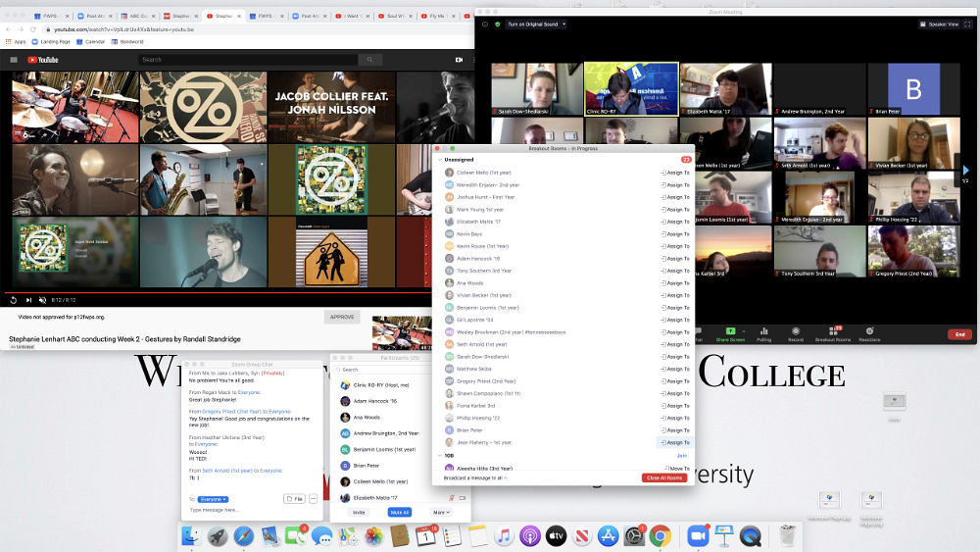Skip to the next video in the player
The image size is (980, 552).
point(28,300)
